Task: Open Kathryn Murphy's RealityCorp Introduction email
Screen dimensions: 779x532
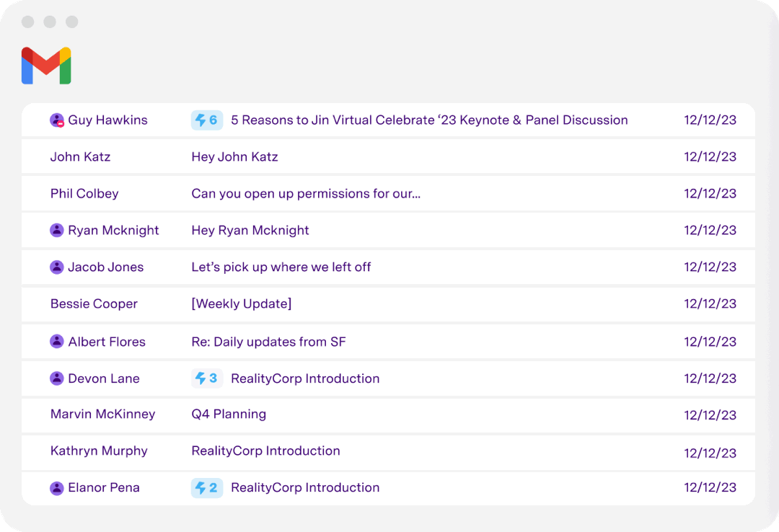Action: pos(265,451)
